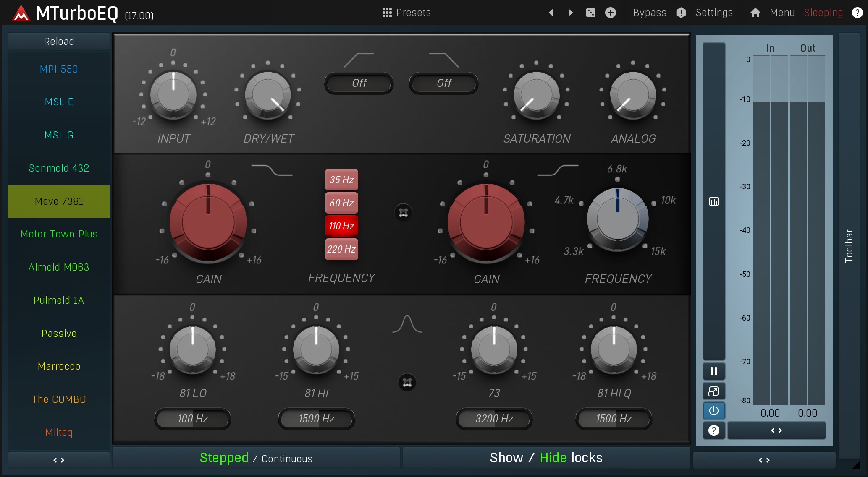Toggle Show / Hide locks
The height and width of the screenshot is (477, 868).
[x=546, y=458]
